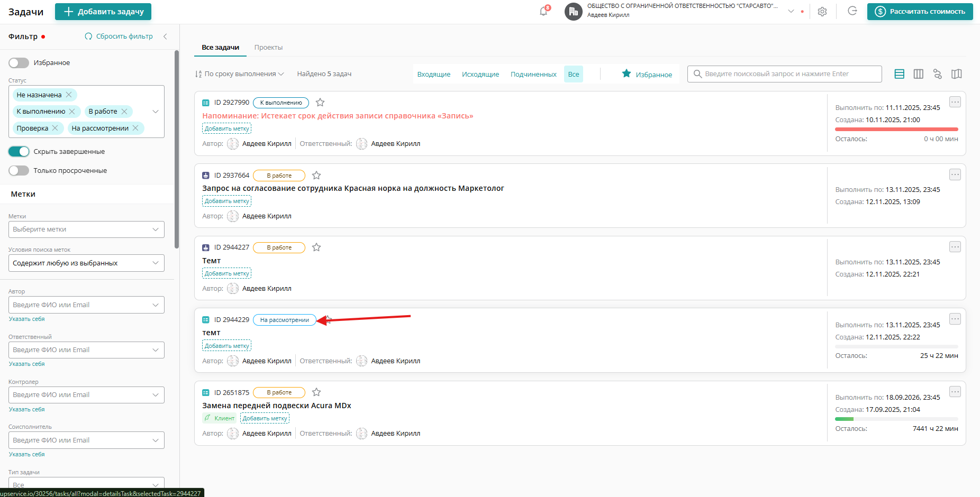Collapse the filter panel arrow
980x497 pixels.
[x=165, y=36]
